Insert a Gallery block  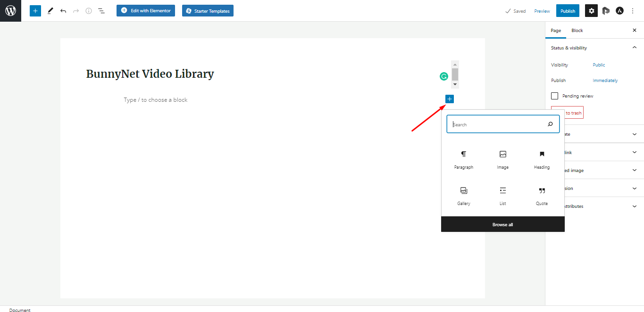tap(464, 197)
